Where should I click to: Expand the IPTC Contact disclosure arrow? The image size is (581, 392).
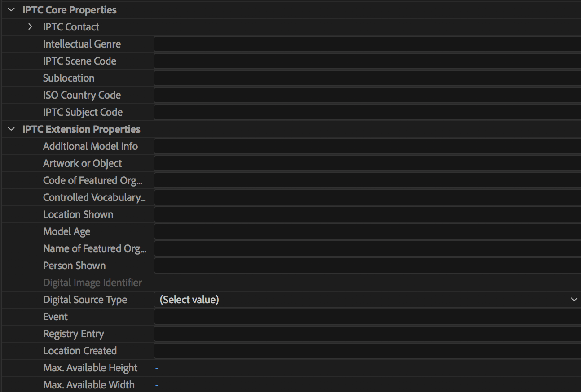point(30,27)
